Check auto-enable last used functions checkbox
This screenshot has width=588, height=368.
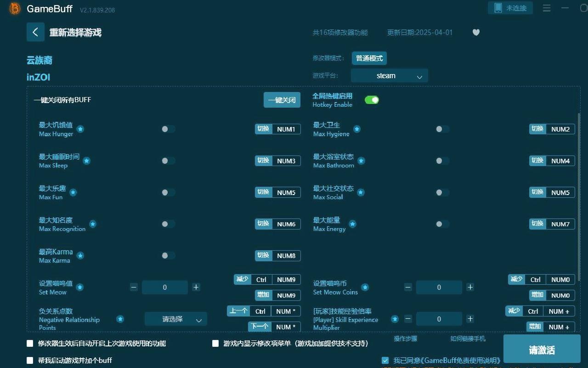pyautogui.click(x=30, y=343)
